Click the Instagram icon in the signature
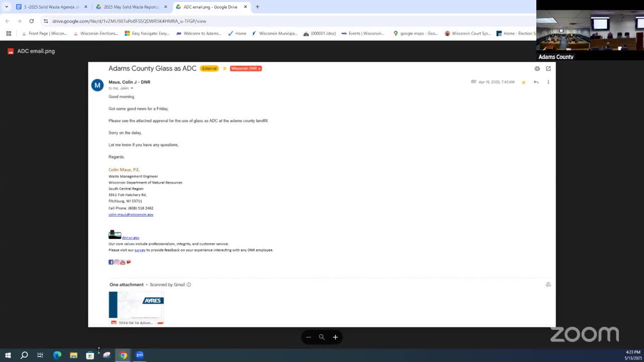 pos(117,262)
